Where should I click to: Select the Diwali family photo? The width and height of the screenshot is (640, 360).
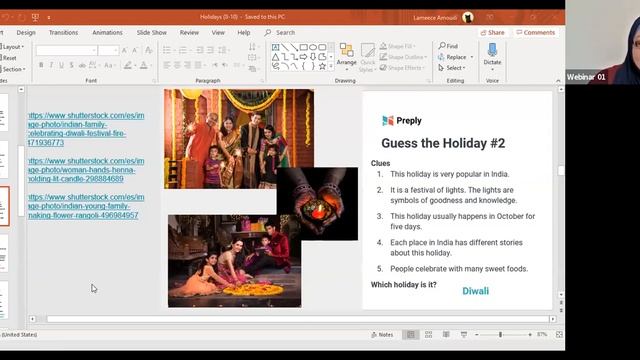click(239, 139)
